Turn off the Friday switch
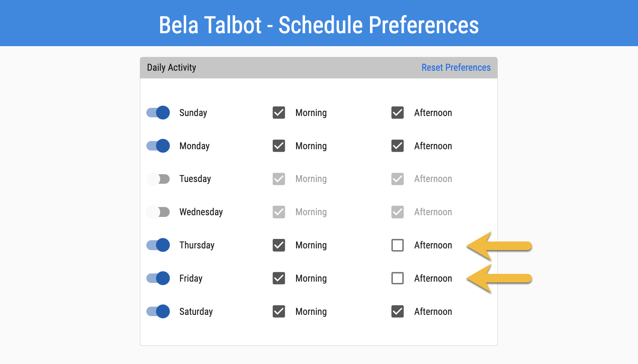Screen dimensions: 638x364 pyautogui.click(x=158, y=278)
